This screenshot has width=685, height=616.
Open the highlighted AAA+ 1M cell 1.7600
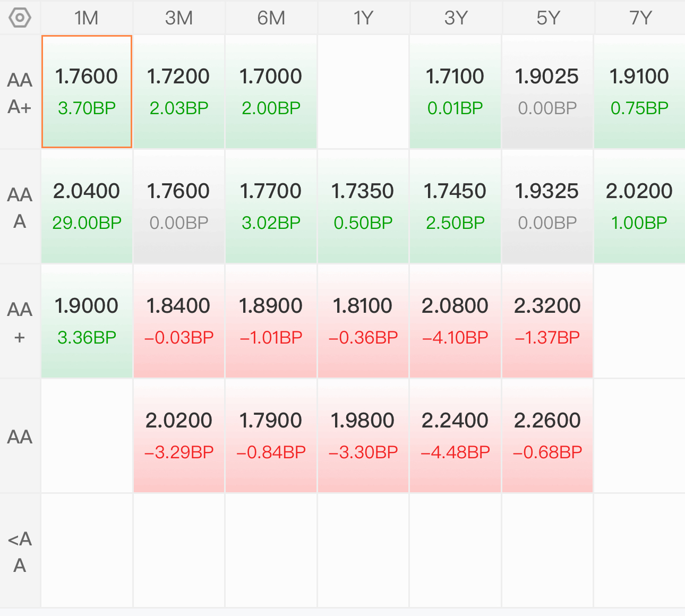(87, 91)
